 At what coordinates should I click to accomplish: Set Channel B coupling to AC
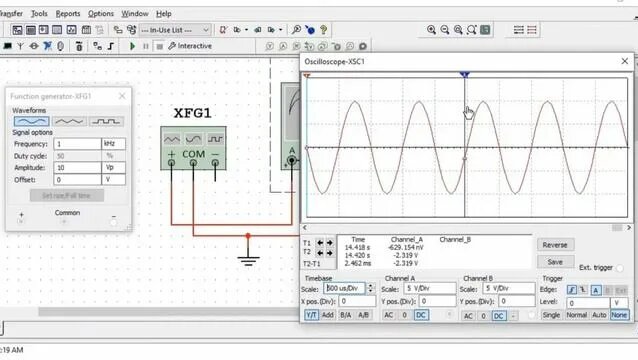(x=468, y=316)
